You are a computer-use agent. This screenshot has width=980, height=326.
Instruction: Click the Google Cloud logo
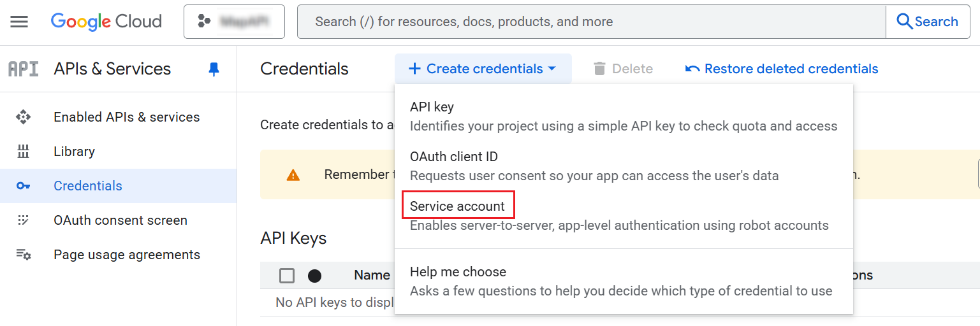tap(106, 22)
